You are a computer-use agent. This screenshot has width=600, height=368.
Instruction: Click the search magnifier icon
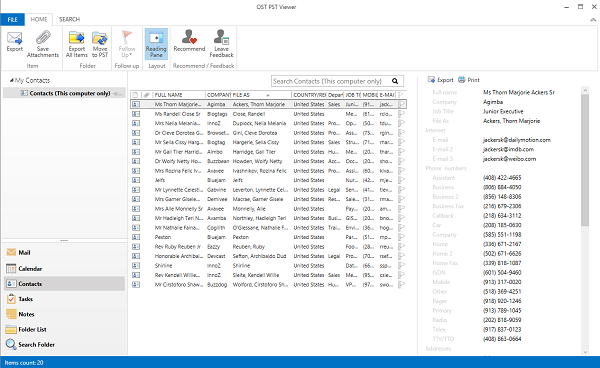(x=395, y=81)
